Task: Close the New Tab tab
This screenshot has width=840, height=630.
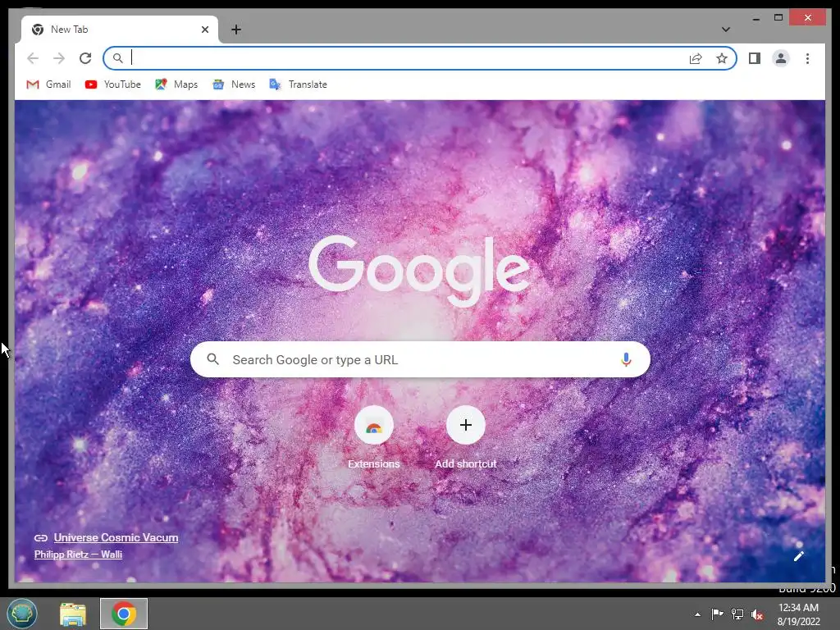Action: [x=204, y=30]
